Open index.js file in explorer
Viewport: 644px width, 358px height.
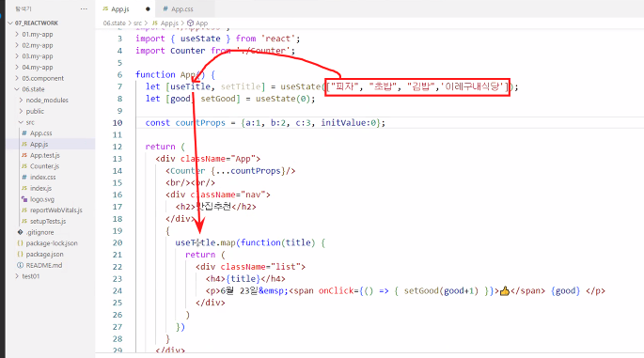click(40, 189)
